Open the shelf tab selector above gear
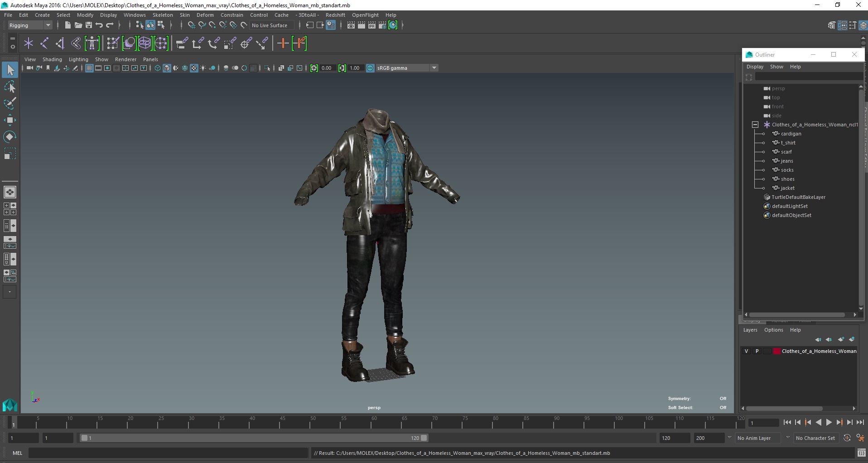 (x=12, y=39)
